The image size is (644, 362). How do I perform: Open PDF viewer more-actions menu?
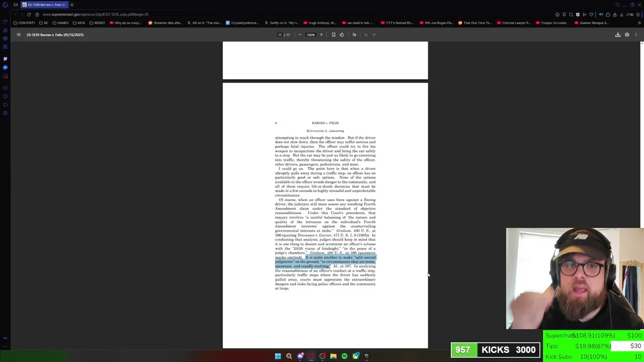(x=636, y=35)
